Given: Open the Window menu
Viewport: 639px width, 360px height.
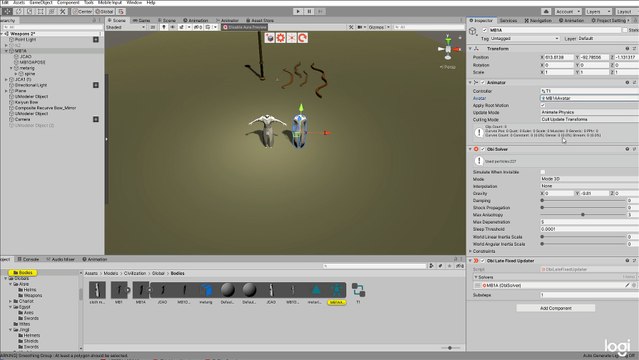Looking at the screenshot, I should pyautogui.click(x=134, y=2).
